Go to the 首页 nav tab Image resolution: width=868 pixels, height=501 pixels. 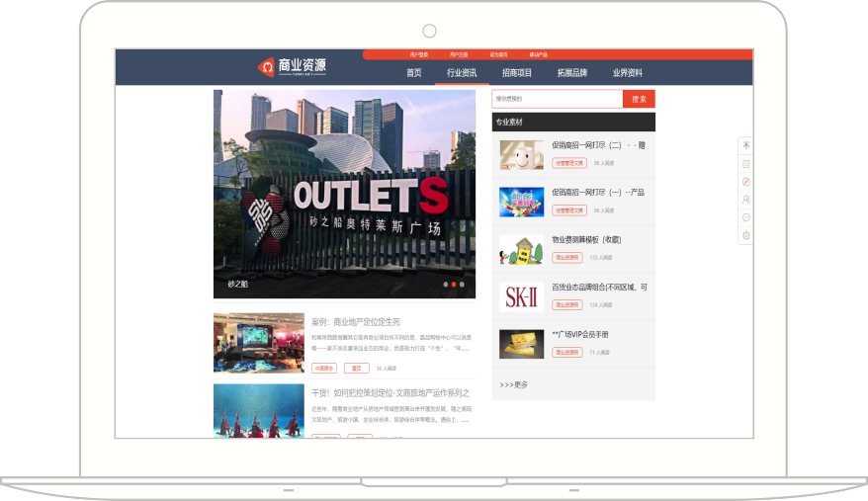[x=413, y=72]
